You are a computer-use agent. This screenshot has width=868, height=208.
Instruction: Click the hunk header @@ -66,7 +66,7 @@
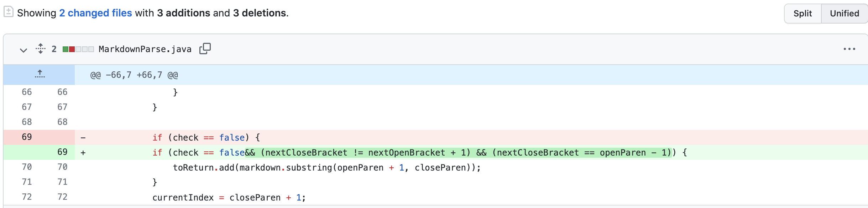pos(134,75)
